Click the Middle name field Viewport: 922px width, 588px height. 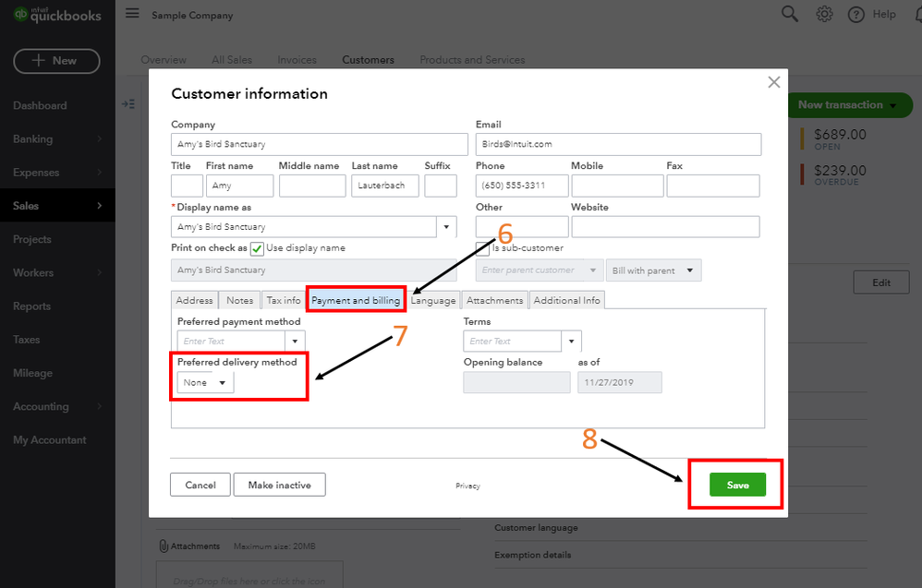[x=312, y=186]
